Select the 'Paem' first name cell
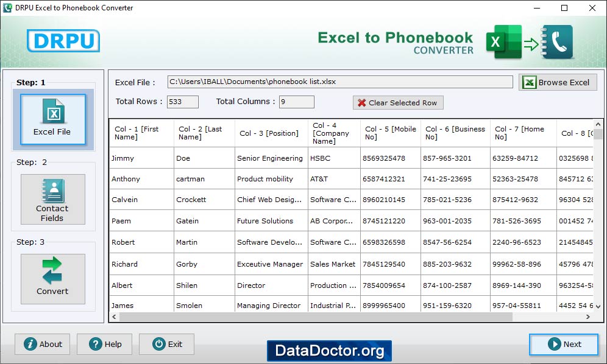Image resolution: width=607 pixels, height=364 pixels. [141, 221]
